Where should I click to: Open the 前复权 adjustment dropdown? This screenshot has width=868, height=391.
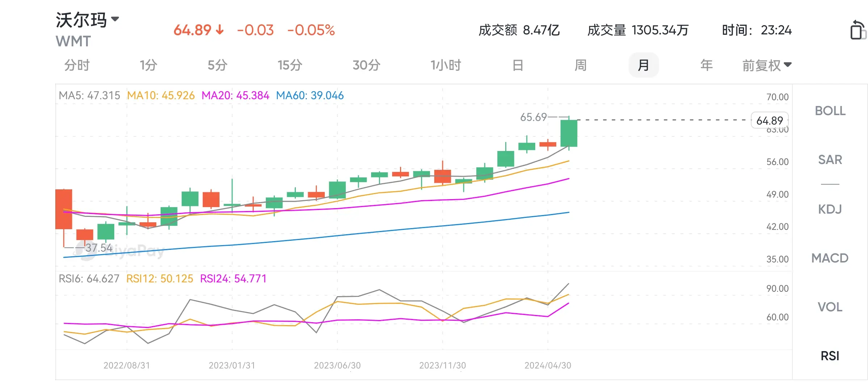pyautogui.click(x=767, y=66)
